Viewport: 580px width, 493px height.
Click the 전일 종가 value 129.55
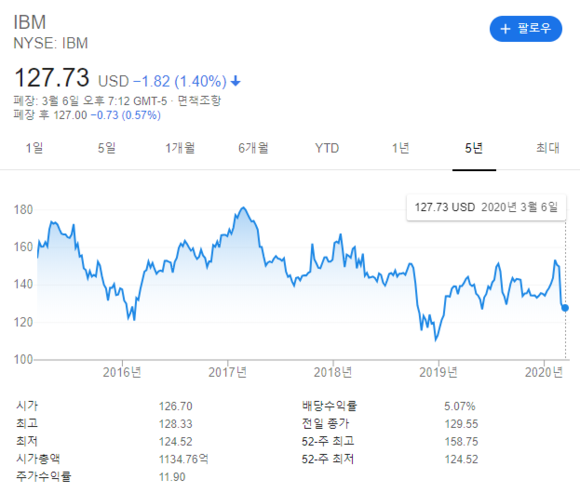(461, 424)
